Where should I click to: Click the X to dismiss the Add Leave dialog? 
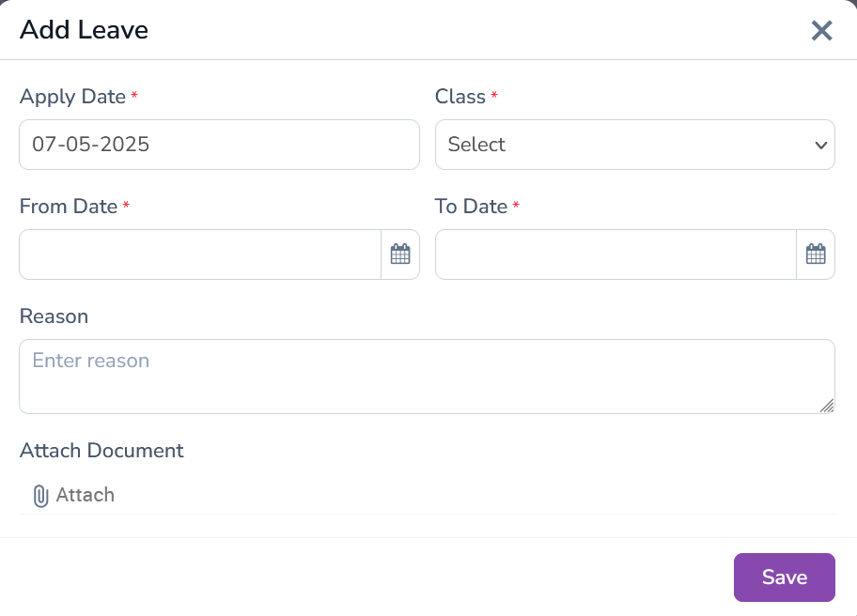tap(821, 30)
